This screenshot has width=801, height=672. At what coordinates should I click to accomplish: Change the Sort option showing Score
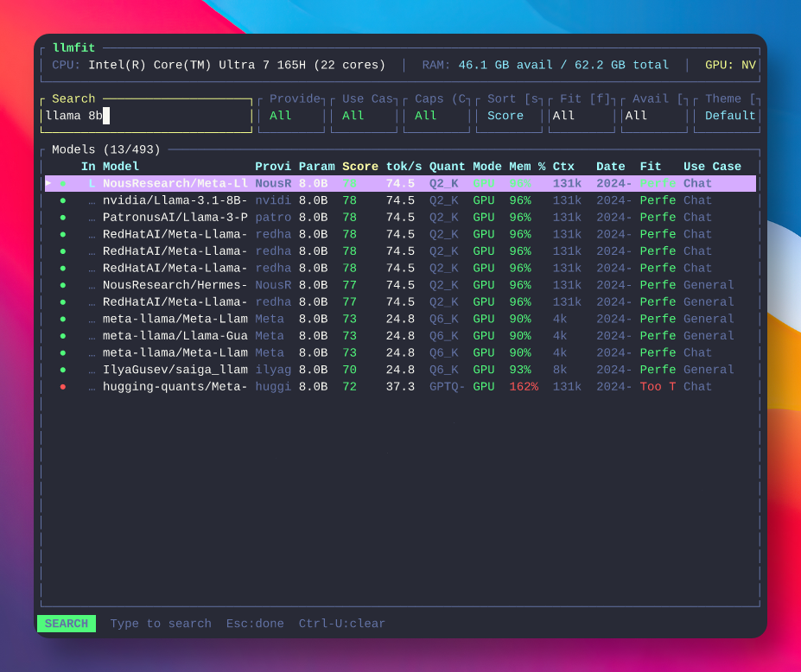click(509, 116)
